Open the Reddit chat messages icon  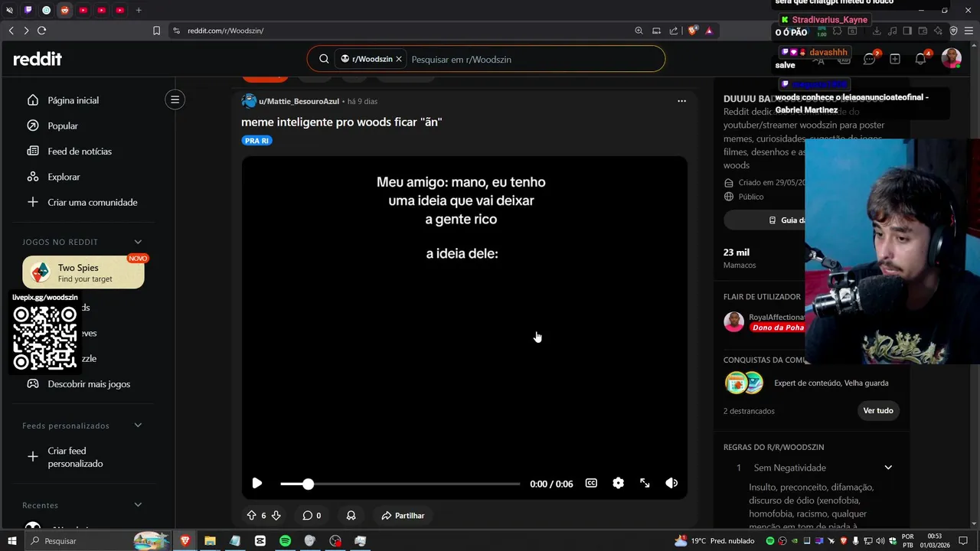(869, 59)
